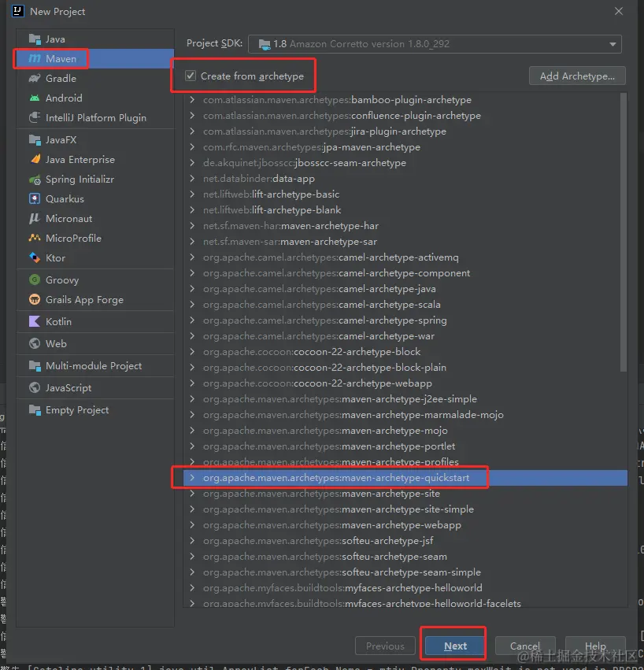
Task: Select net.databinder:data-app archetype row
Action: click(405, 179)
